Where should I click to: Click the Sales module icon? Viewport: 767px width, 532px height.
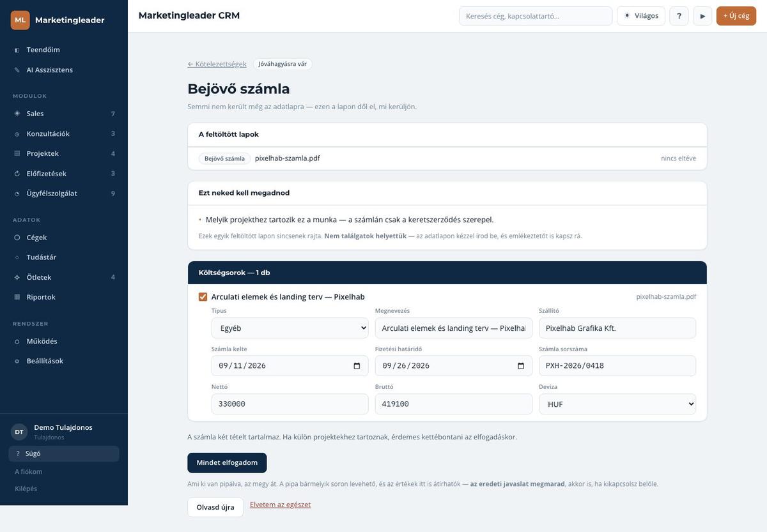tap(17, 114)
